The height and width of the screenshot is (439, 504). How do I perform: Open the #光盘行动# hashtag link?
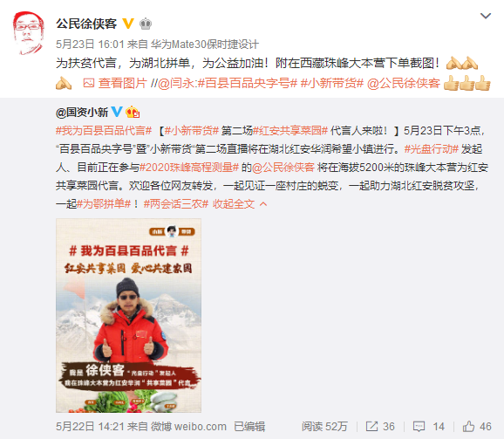click(x=431, y=149)
